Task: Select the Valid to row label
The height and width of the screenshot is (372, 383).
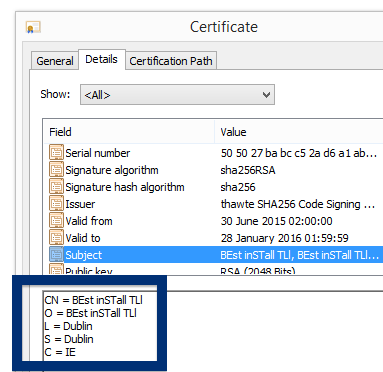Action: [x=83, y=238]
